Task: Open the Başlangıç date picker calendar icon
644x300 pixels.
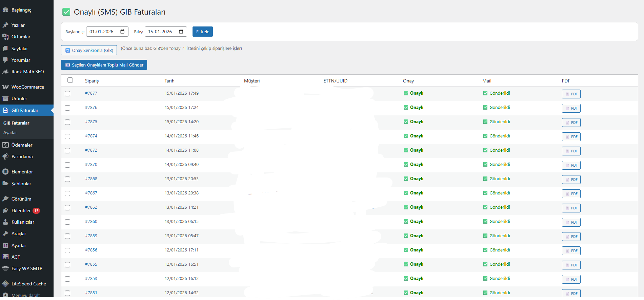Action: [x=122, y=32]
